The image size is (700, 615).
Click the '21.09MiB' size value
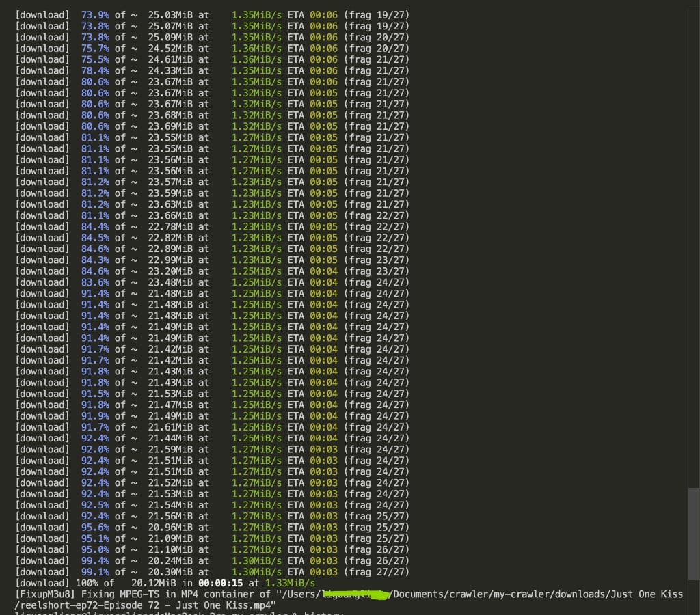tap(170, 538)
